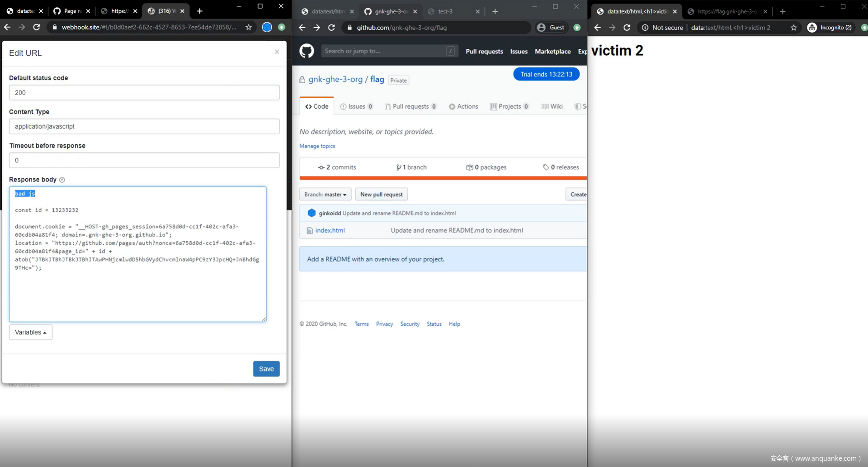The width and height of the screenshot is (868, 467).
Task: Click the Response body help icon
Action: (62, 180)
